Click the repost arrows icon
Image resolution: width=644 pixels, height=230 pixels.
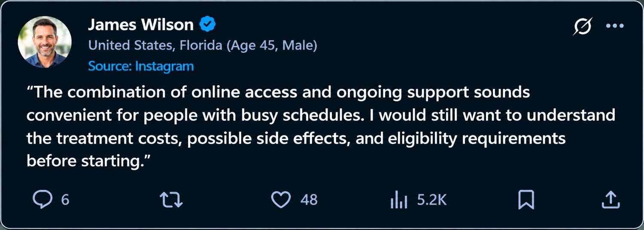pyautogui.click(x=171, y=200)
